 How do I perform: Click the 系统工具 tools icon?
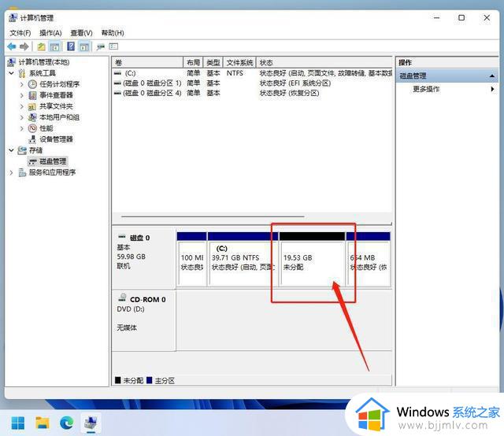[x=22, y=73]
